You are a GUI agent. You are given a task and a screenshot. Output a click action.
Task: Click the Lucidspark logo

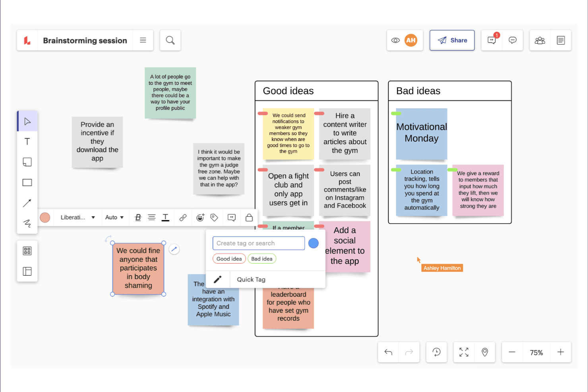click(x=27, y=40)
